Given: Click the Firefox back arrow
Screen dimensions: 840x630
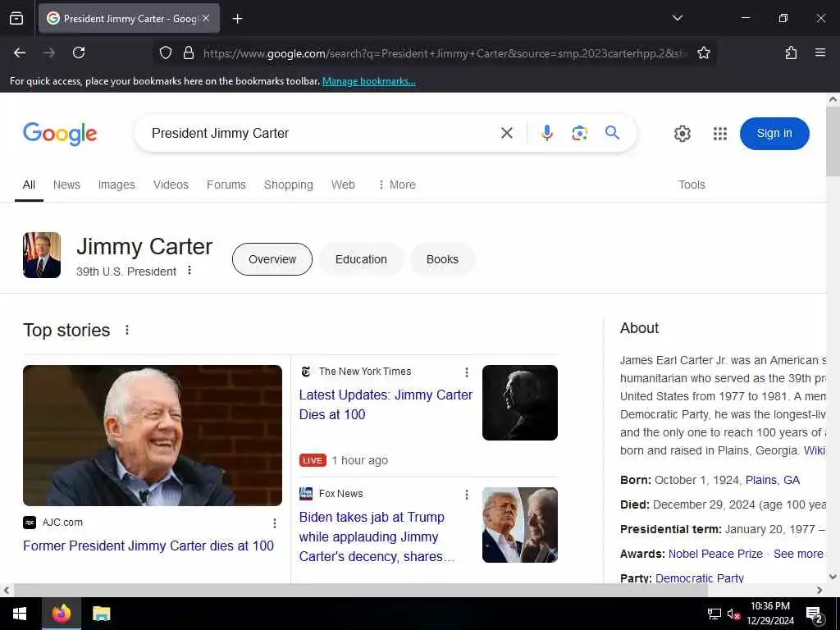Looking at the screenshot, I should tap(20, 52).
